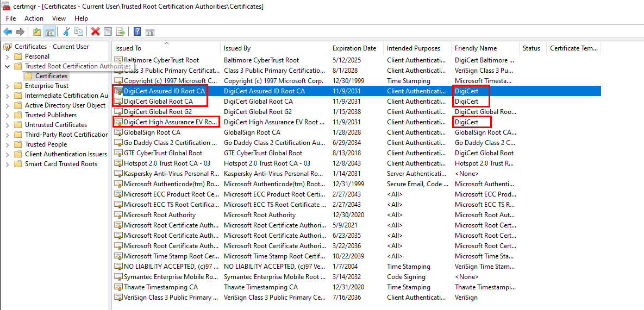644x310 pixels.
Task: Sort by the Intended Purposes column header
Action: pos(417,48)
